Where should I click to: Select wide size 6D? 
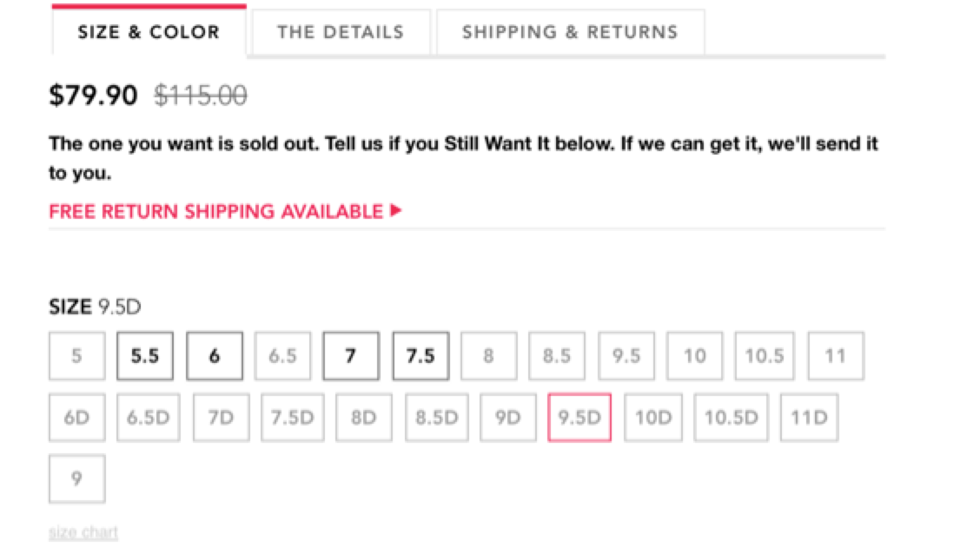coord(76,418)
